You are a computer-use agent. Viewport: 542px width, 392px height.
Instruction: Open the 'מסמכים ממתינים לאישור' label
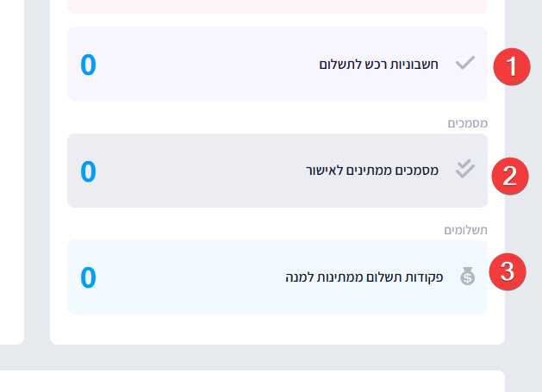point(372,171)
